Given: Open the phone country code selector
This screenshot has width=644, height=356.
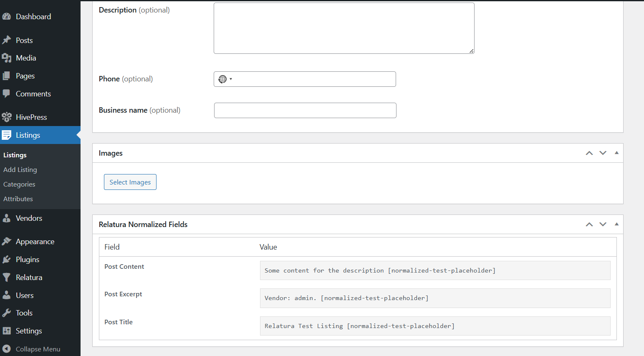Looking at the screenshot, I should [x=225, y=79].
